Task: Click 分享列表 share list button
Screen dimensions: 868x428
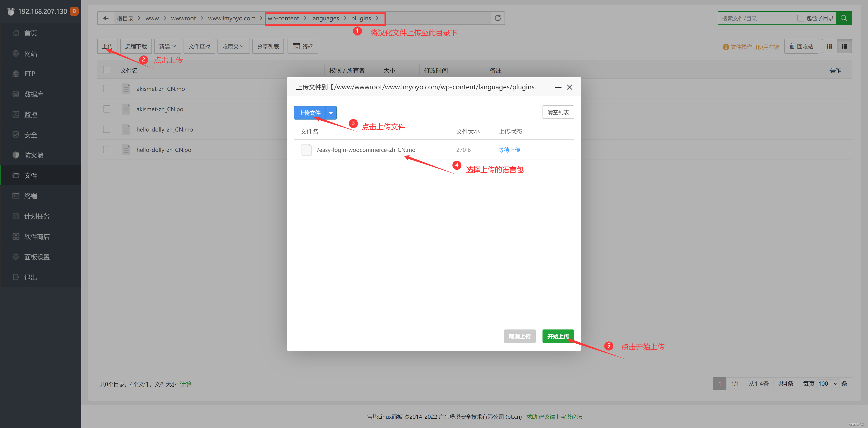Action: [268, 47]
